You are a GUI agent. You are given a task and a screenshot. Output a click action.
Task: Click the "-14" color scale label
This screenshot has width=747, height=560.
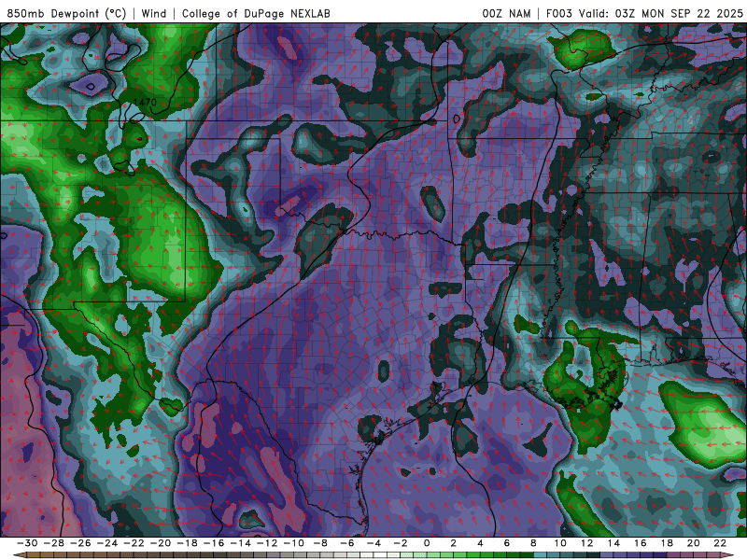click(240, 543)
